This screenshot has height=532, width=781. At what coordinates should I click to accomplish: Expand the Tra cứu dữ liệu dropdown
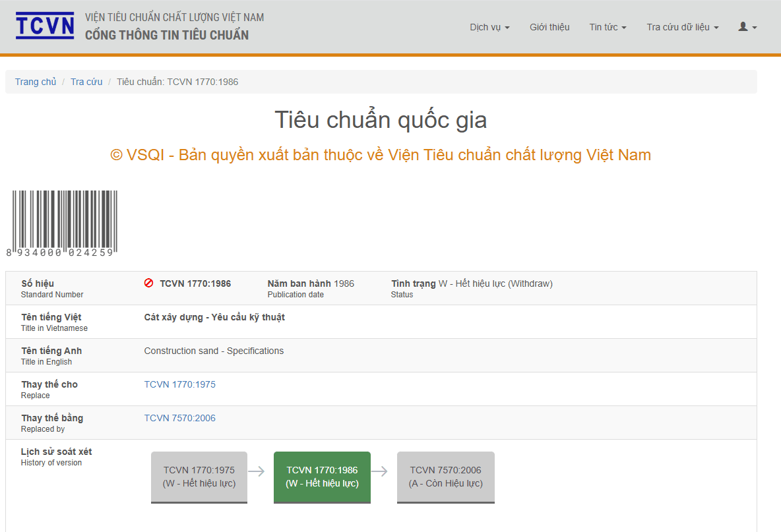click(682, 28)
